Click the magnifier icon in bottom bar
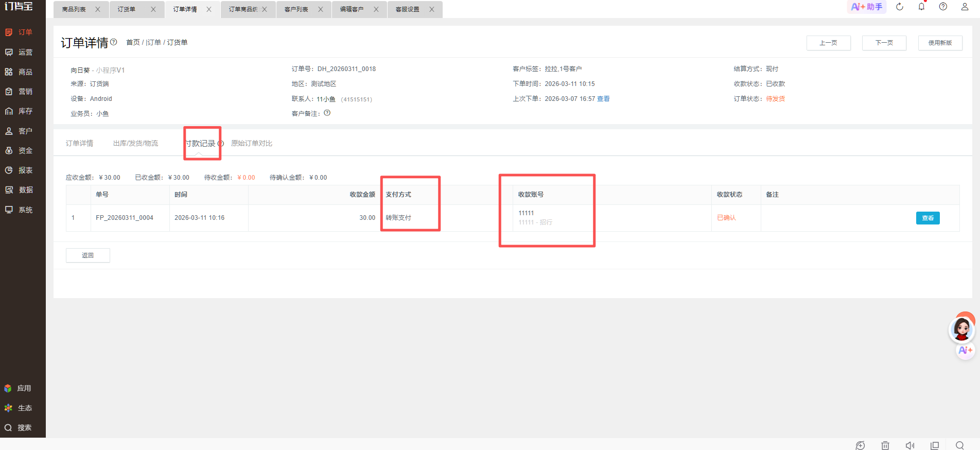 click(960, 445)
